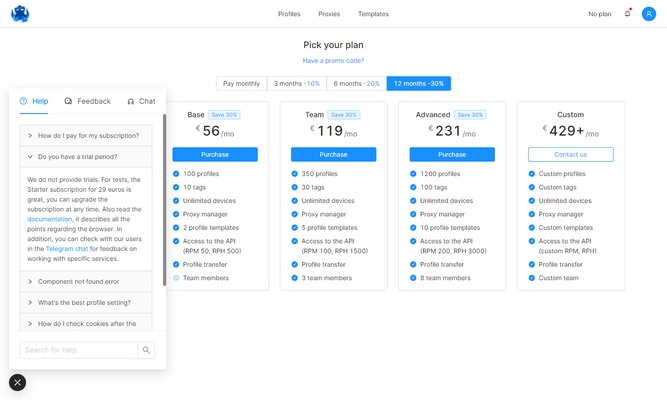Click the octopus logo in header
This screenshot has width=667, height=400.
click(20, 14)
